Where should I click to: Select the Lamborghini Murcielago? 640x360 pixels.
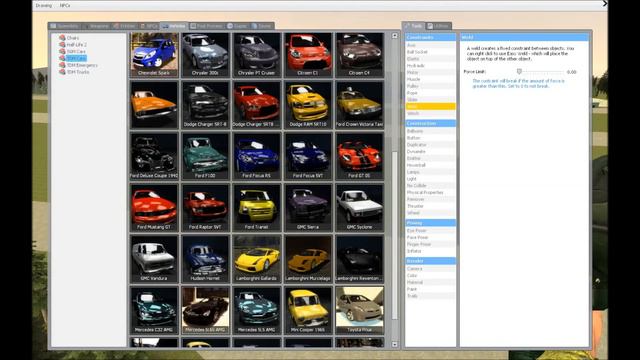click(308, 259)
